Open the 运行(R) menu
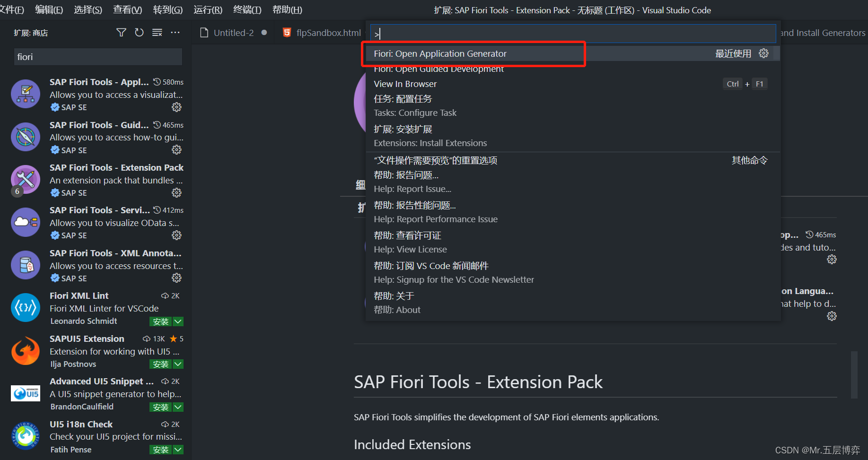This screenshot has height=460, width=868. [x=208, y=10]
